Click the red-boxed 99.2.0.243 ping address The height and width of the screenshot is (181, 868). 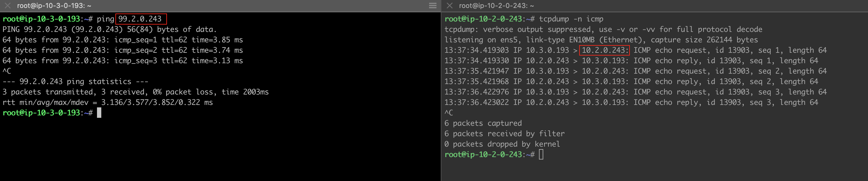140,19
